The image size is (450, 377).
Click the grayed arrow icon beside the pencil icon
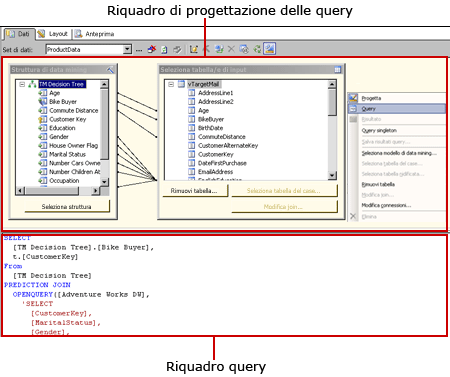point(206,49)
